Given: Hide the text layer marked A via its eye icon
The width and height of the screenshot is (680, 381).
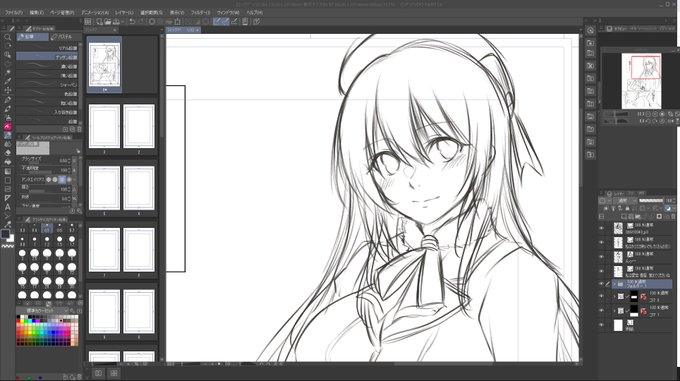Looking at the screenshot, I should (602, 257).
